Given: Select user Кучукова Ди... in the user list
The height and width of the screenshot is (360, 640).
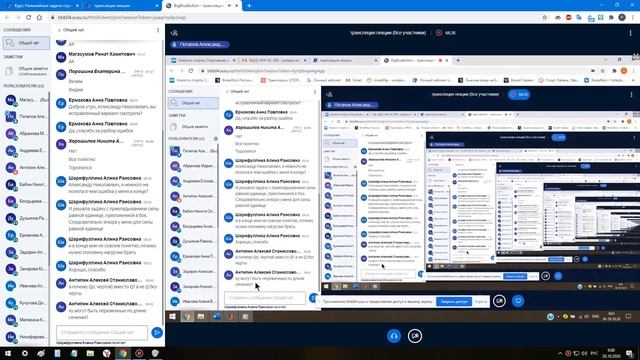Looking at the screenshot, I should pos(25,303).
